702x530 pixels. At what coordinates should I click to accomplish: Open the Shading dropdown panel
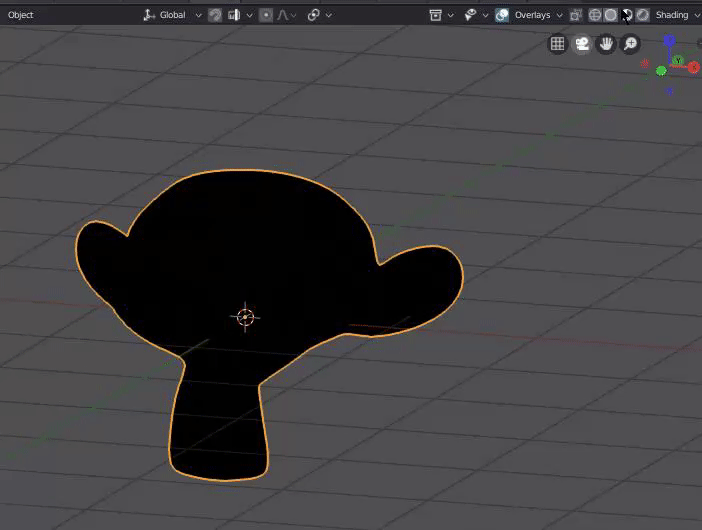676,15
